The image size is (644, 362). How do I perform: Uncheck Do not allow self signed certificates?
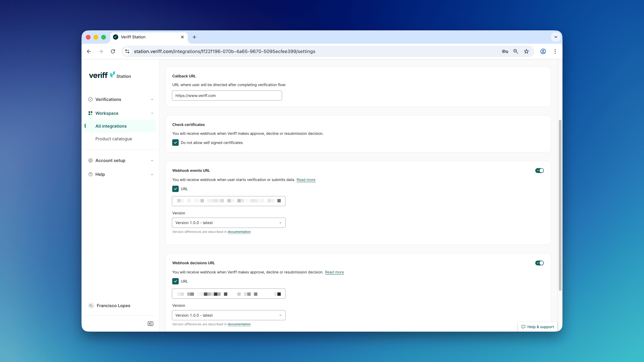coord(176,143)
